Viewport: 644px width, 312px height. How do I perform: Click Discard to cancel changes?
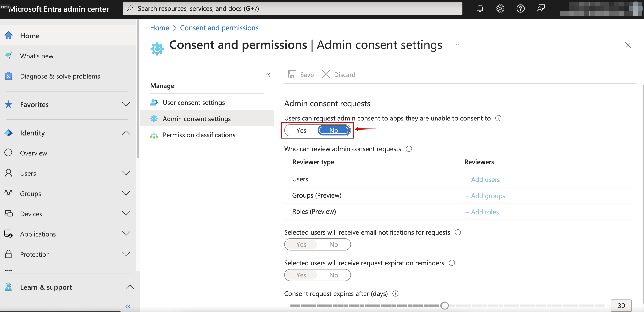[339, 75]
